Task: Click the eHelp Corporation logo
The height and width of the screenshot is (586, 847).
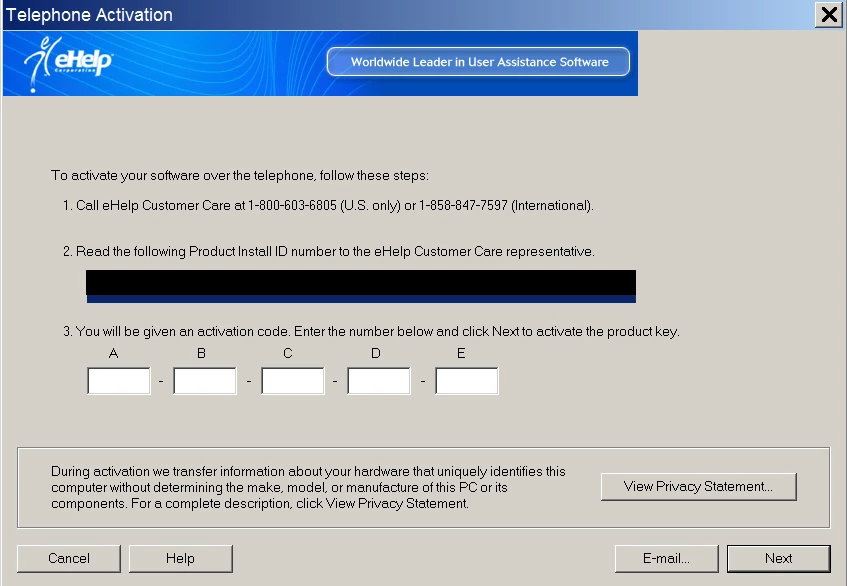Action: click(x=69, y=64)
